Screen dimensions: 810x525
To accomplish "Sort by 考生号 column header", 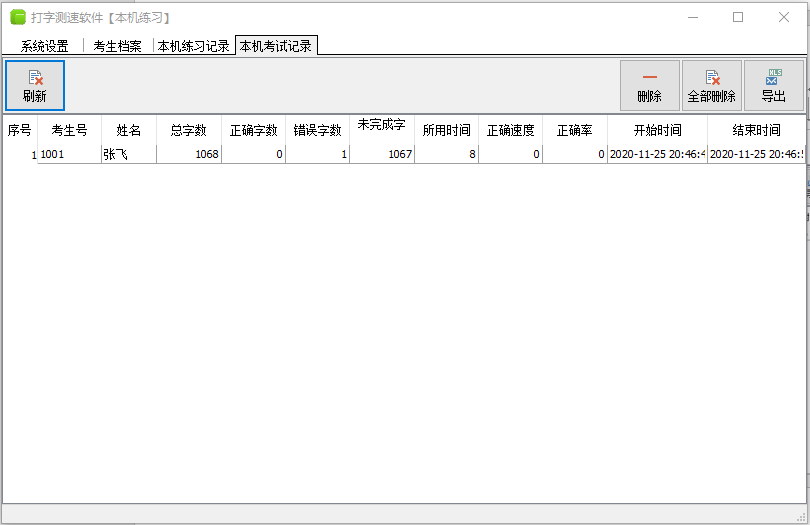I will 69,130.
